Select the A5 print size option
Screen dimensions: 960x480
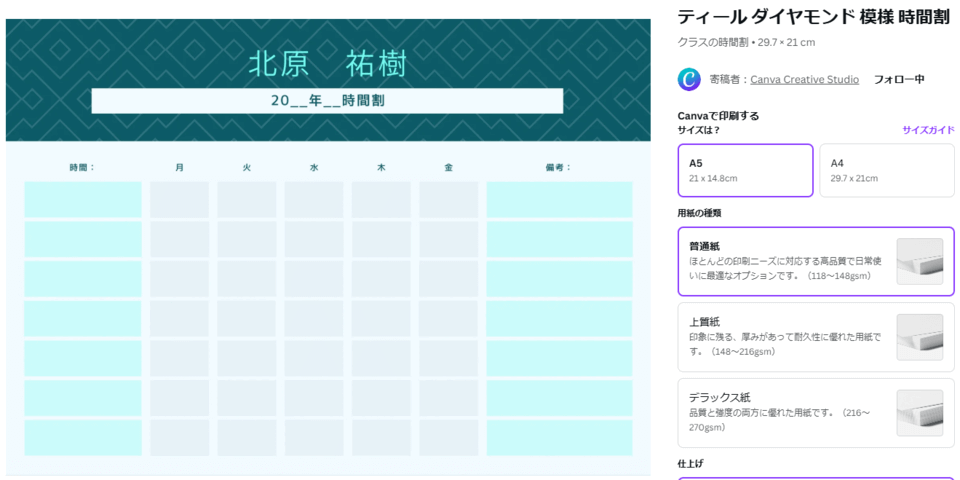(x=745, y=170)
